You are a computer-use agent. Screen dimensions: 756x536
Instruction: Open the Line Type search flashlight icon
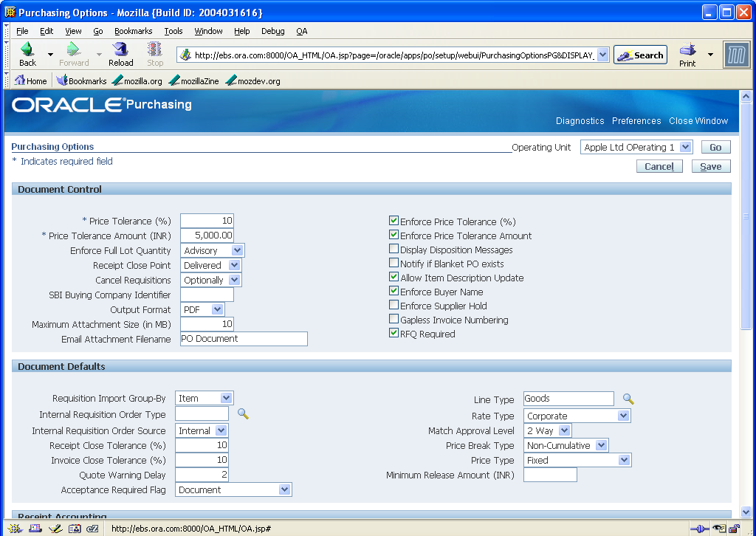tap(628, 398)
